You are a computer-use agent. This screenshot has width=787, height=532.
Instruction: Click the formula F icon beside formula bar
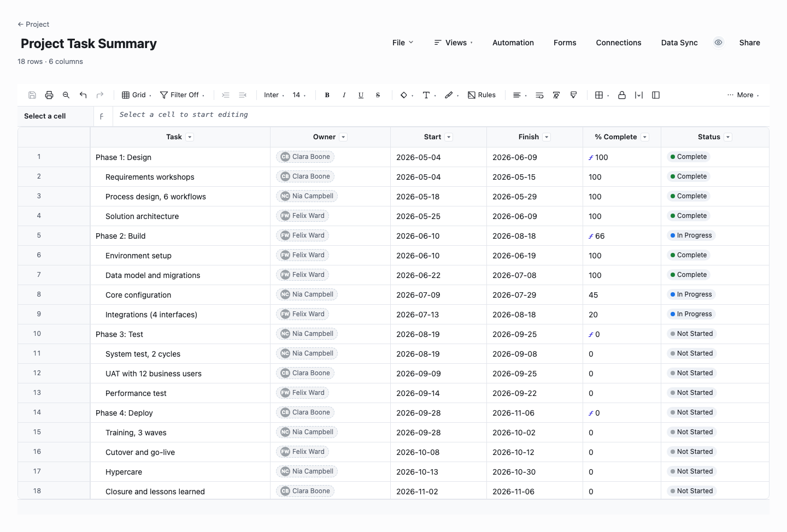pos(102,116)
